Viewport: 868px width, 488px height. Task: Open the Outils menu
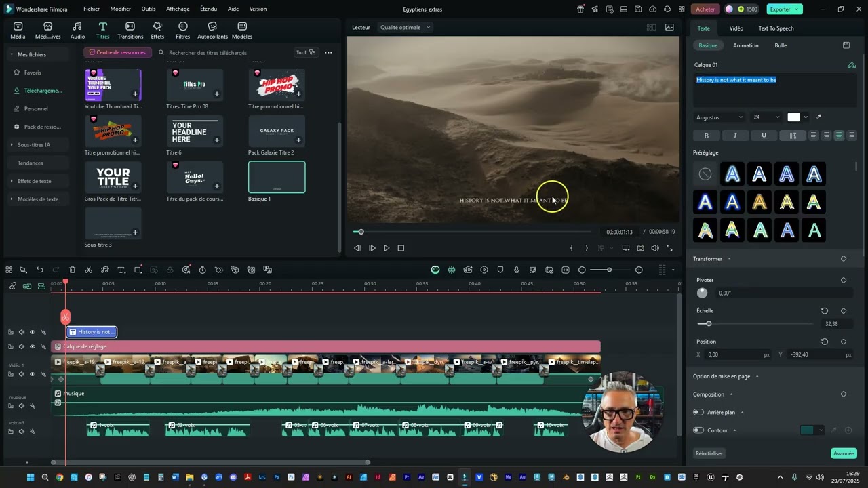tap(149, 9)
